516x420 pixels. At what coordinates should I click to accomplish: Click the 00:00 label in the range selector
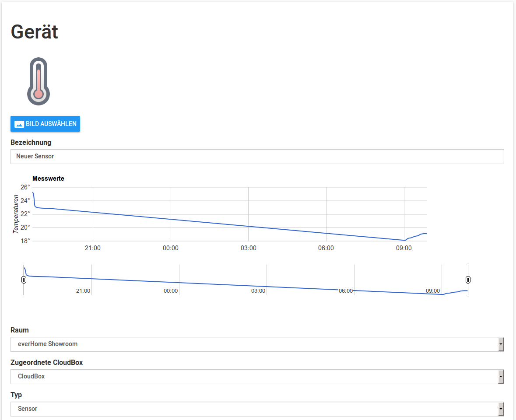(x=171, y=291)
